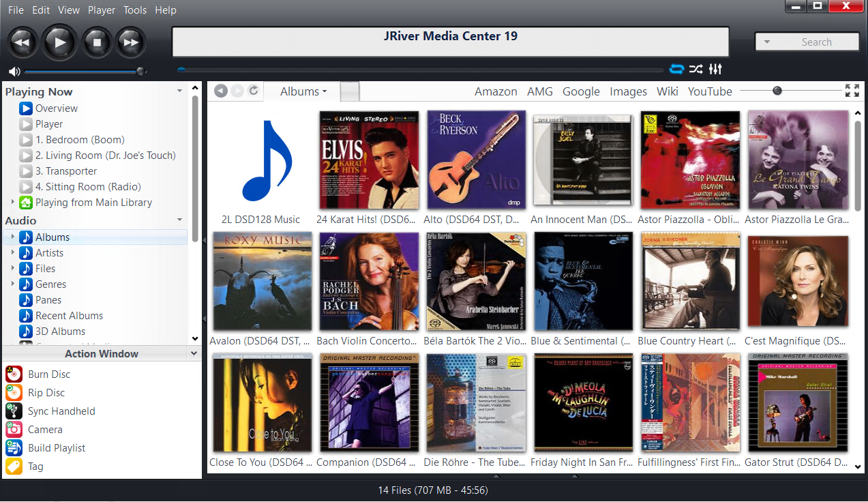Select the Avalon album cover
The width and height of the screenshot is (868, 502).
click(x=263, y=281)
